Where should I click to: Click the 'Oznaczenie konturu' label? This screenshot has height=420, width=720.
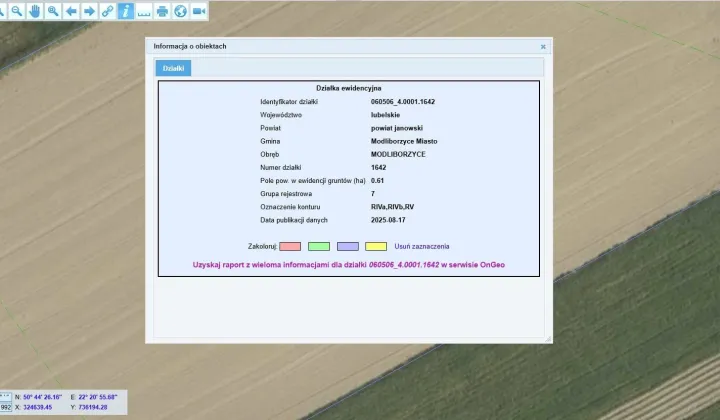[290, 207]
